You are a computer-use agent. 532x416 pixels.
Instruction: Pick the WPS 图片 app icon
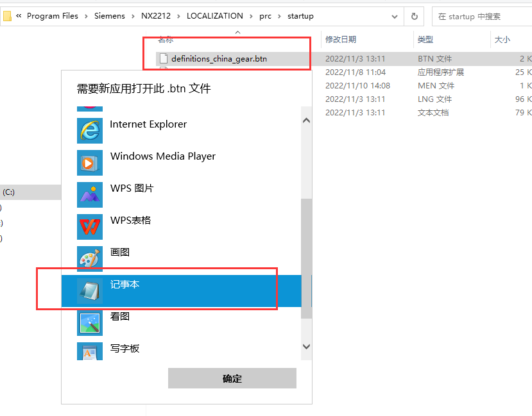pos(90,195)
